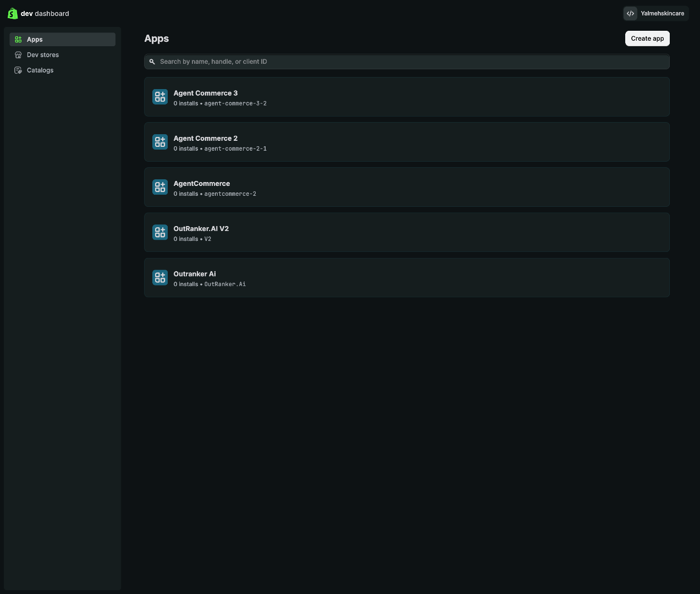Select Apps in the sidebar
The image size is (700, 594).
pyautogui.click(x=63, y=40)
